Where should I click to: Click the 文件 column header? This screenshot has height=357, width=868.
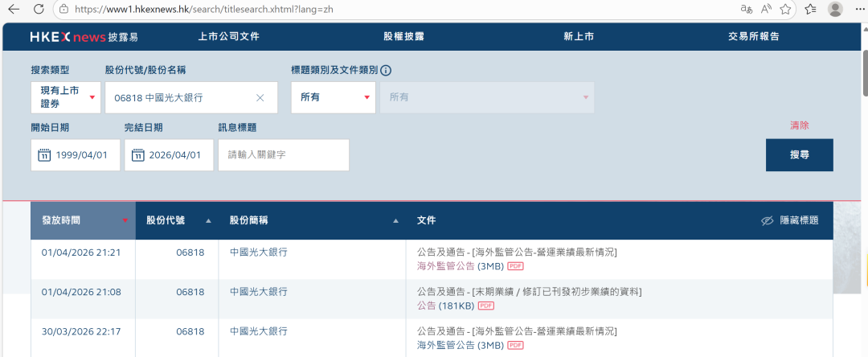[426, 220]
